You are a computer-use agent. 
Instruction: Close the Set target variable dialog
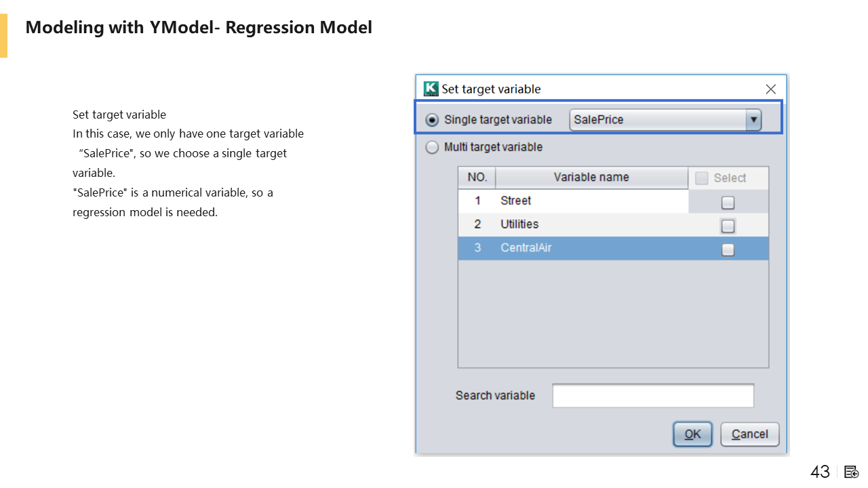[x=770, y=89]
